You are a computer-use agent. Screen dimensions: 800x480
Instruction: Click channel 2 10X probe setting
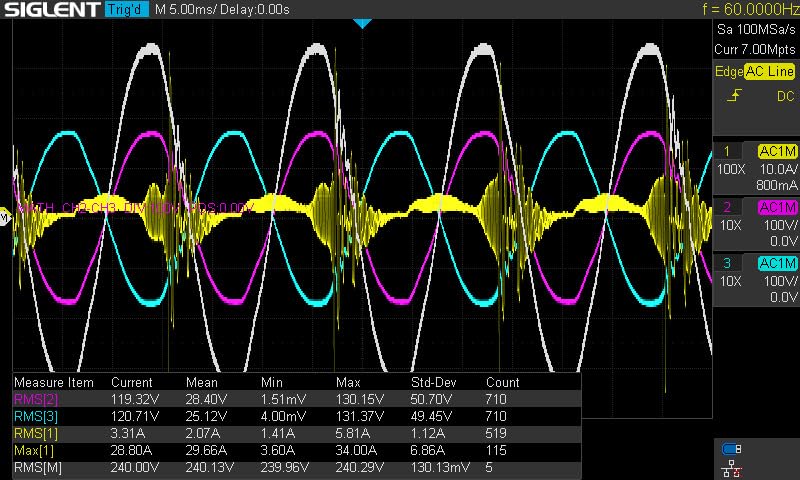[731, 225]
